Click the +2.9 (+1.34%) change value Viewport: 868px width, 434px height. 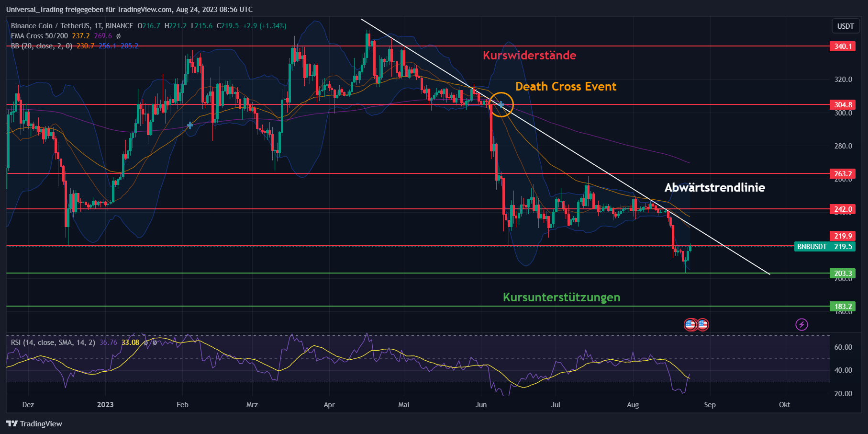(x=265, y=26)
